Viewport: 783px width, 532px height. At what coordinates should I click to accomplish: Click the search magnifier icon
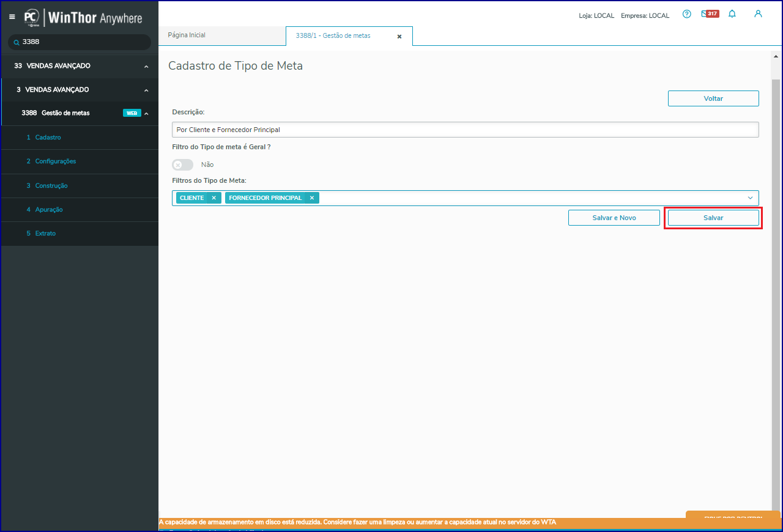coord(17,43)
